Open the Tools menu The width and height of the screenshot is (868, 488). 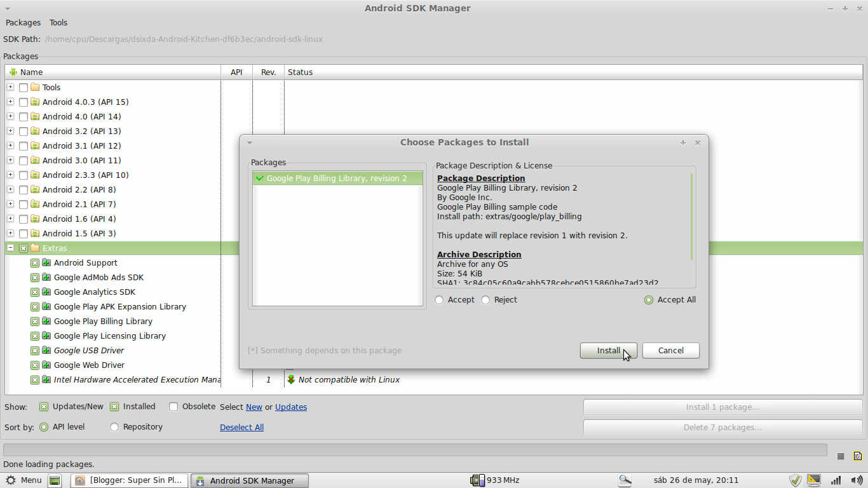coord(58,22)
